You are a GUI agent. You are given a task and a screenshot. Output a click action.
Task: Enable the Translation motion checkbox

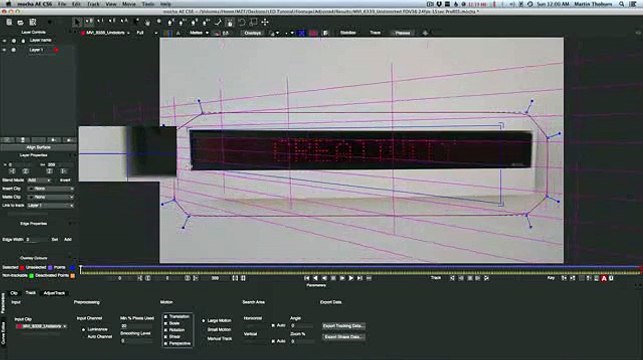(x=166, y=317)
